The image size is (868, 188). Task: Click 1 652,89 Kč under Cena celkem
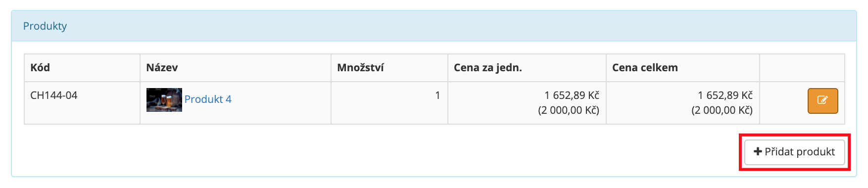(x=725, y=95)
